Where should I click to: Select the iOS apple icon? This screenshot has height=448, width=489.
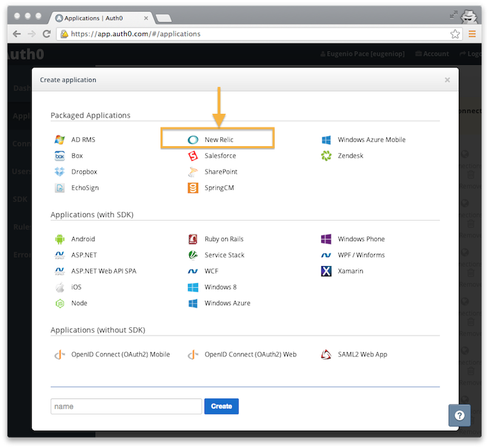click(x=59, y=287)
